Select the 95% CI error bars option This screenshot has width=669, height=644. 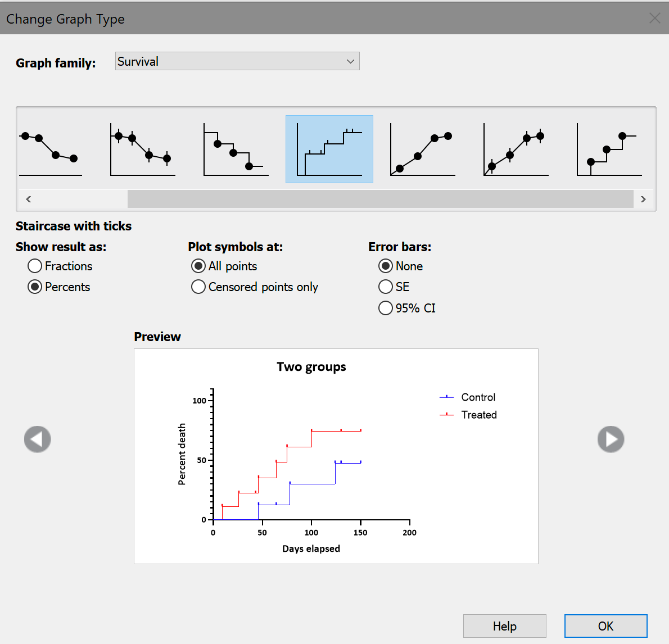[x=386, y=308]
